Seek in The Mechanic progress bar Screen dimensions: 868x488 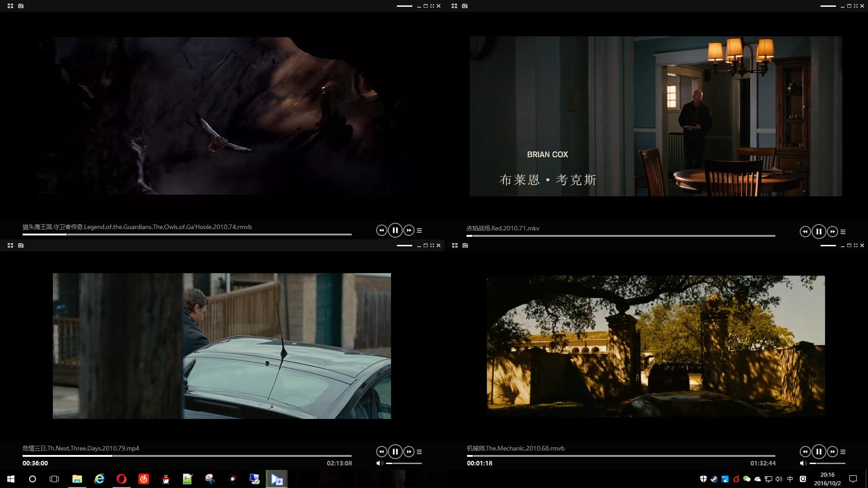[x=621, y=456]
